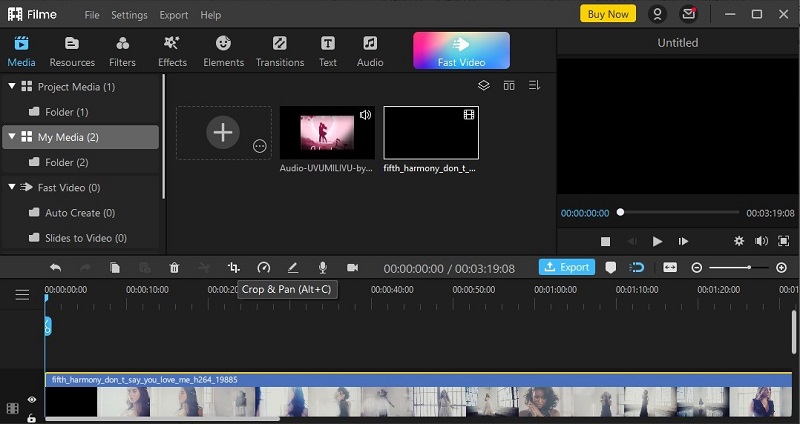Toggle video track visibility eye
This screenshot has height=424, width=800.
pos(32,400)
